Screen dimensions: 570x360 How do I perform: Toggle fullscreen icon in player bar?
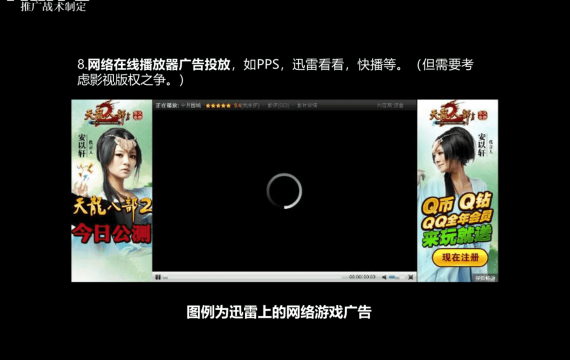pyautogui.click(x=410, y=277)
